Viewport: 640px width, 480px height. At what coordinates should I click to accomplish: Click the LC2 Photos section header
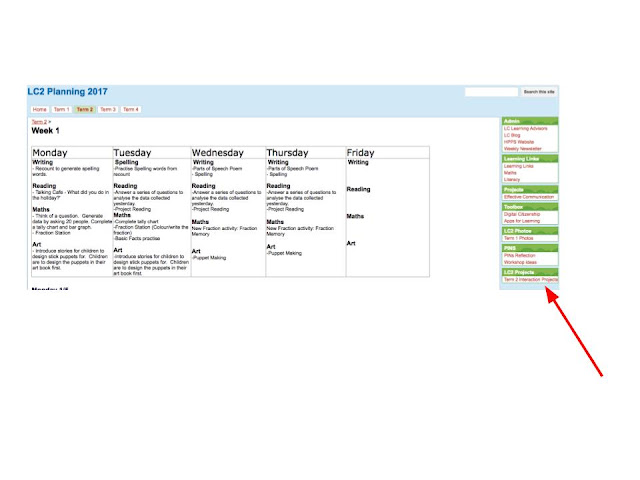[530, 231]
